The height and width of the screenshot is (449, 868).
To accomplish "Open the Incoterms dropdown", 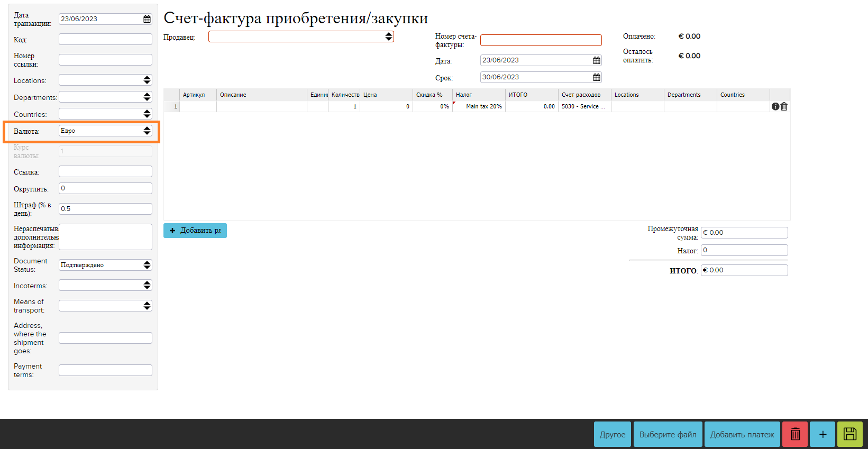I will pos(105,285).
